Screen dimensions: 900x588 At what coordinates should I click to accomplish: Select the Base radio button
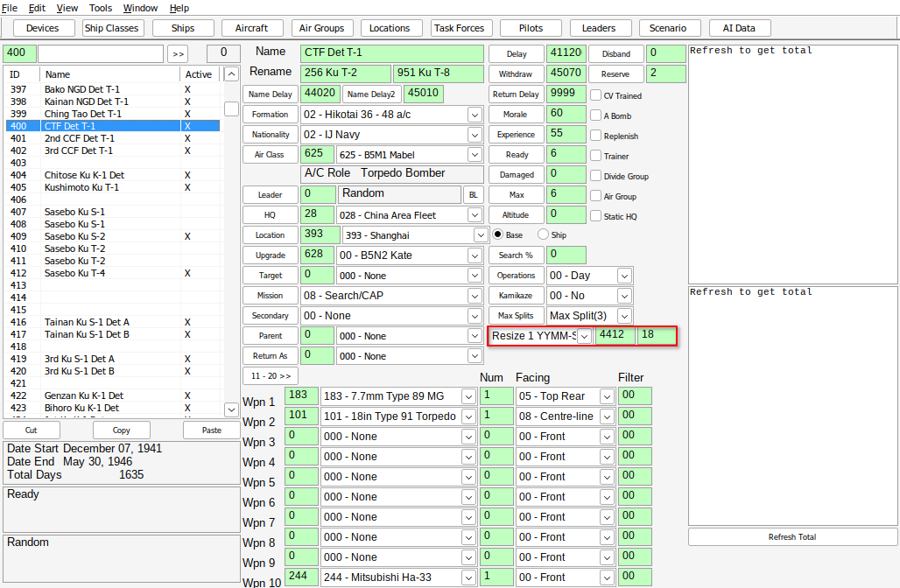(x=497, y=234)
